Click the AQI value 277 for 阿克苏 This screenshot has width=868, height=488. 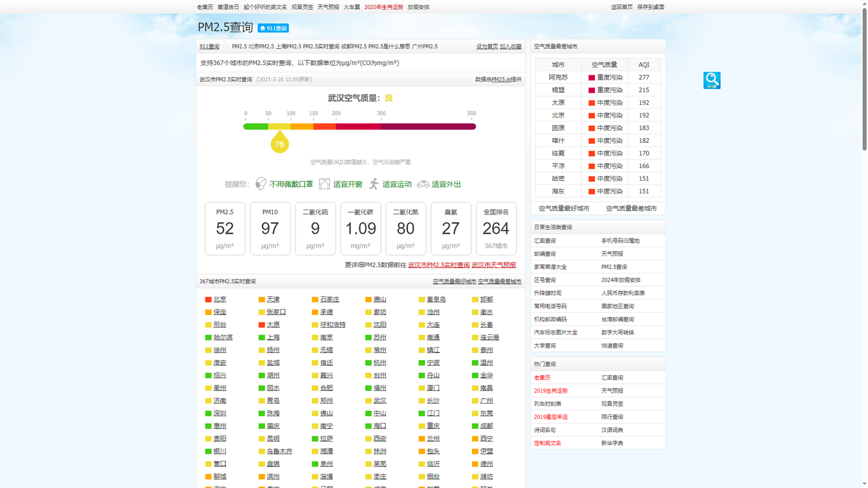[644, 78]
